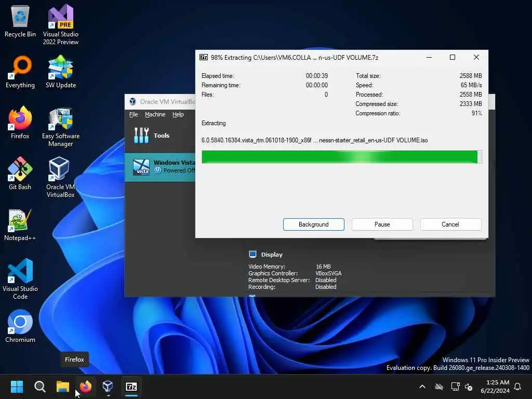
Task: Click the muted volume tray icon
Action: [x=469, y=387]
